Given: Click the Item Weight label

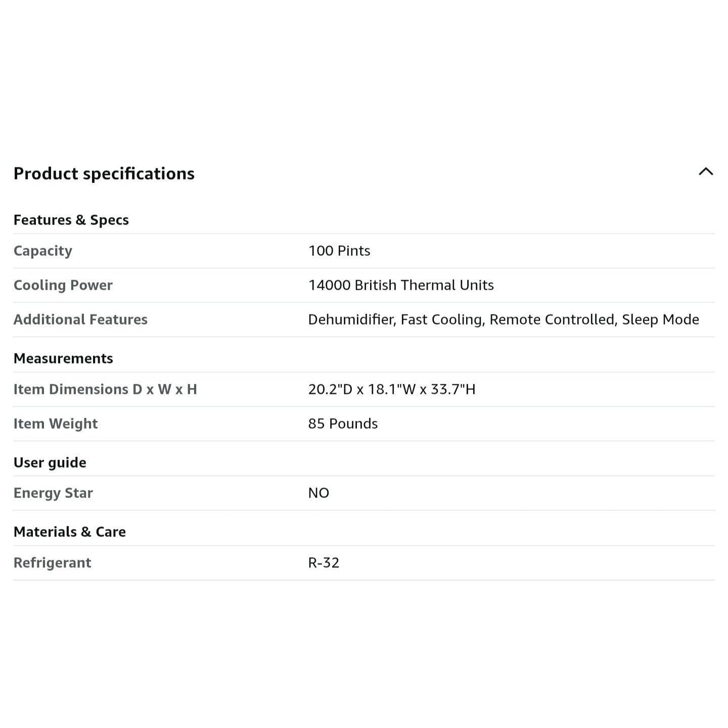Looking at the screenshot, I should point(56,424).
